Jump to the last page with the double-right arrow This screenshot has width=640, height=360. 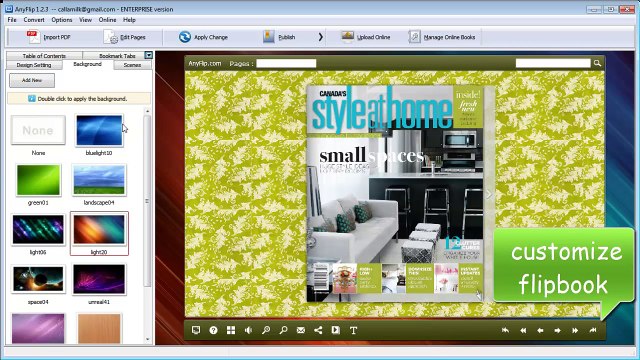(x=575, y=330)
